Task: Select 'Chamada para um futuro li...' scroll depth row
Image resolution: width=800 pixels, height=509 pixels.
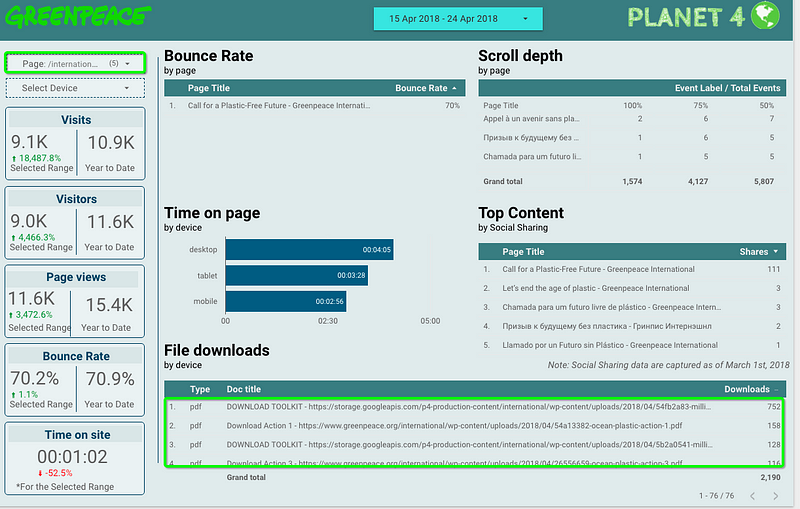Action: tap(632, 157)
